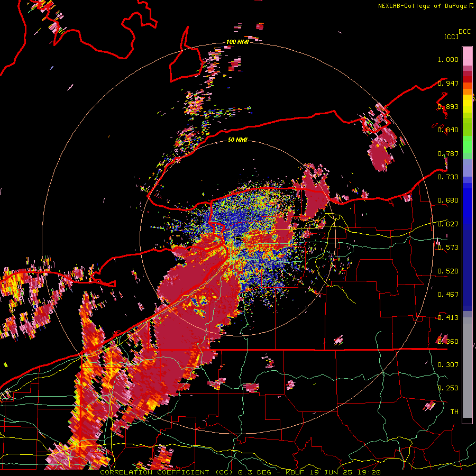Screen dimensions: 476x476
Task: Click the 0.627 scale value
Action: 448,224
